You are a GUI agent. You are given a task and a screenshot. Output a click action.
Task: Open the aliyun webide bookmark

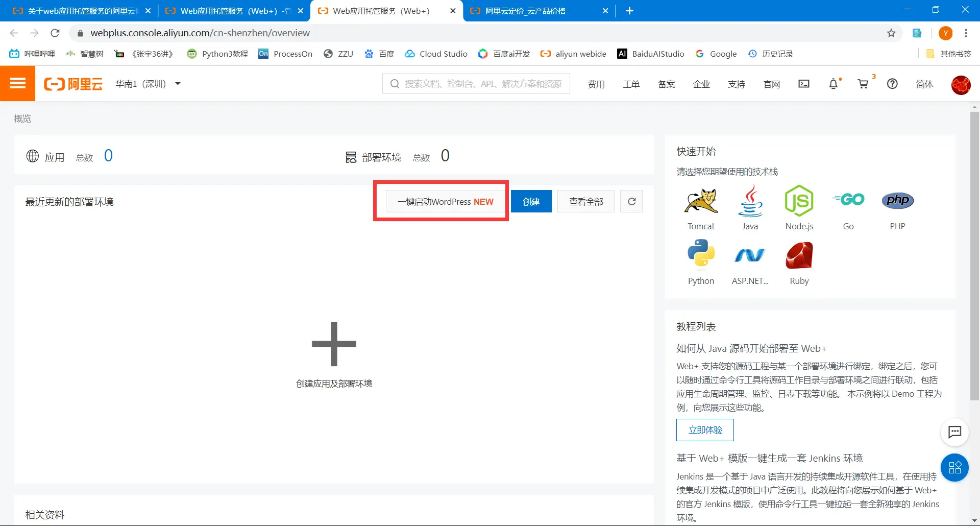[x=573, y=54]
